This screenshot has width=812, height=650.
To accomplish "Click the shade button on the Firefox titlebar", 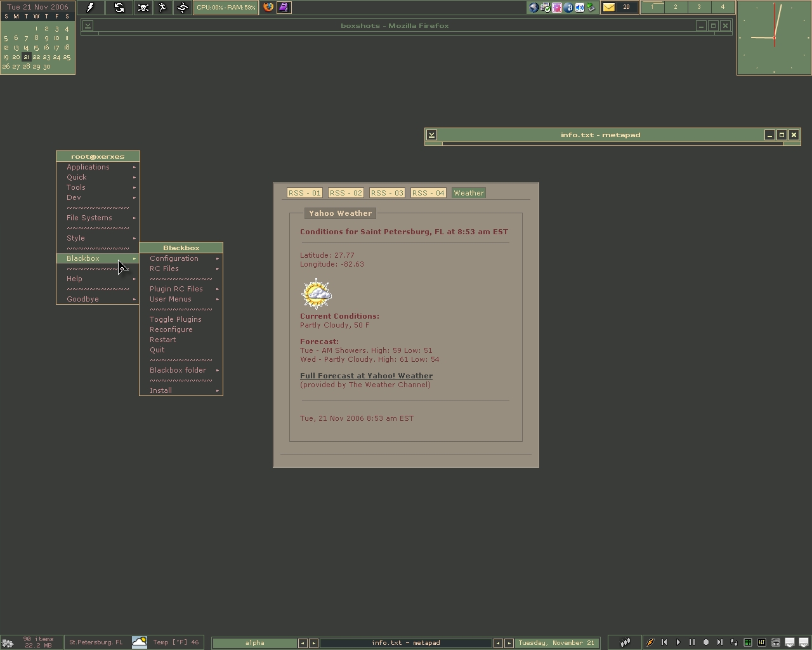I will 88,26.
